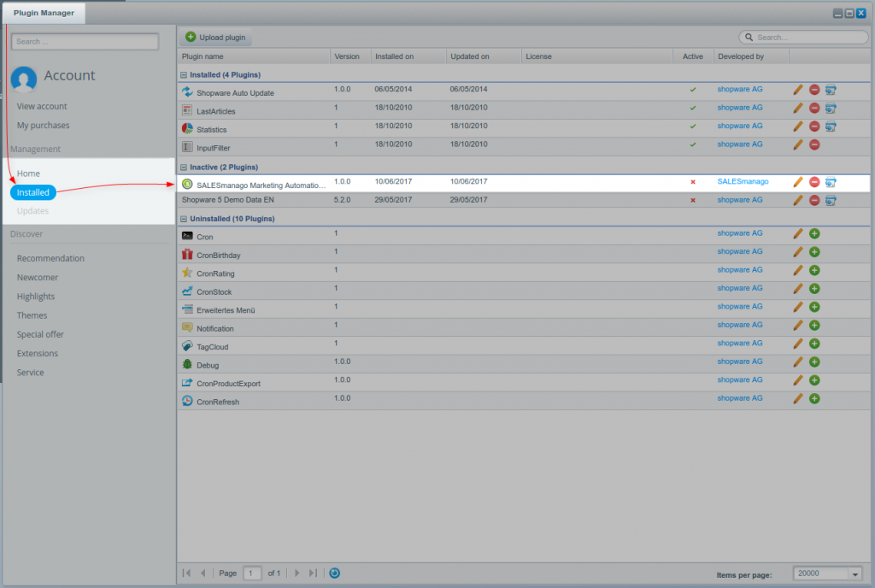The width and height of the screenshot is (875, 588).
Task: Install the CronRefresh plugin
Action: pos(814,399)
